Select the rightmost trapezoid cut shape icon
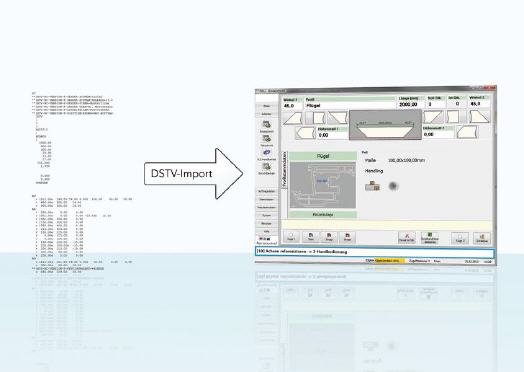The width and height of the screenshot is (524, 372). tap(480, 117)
